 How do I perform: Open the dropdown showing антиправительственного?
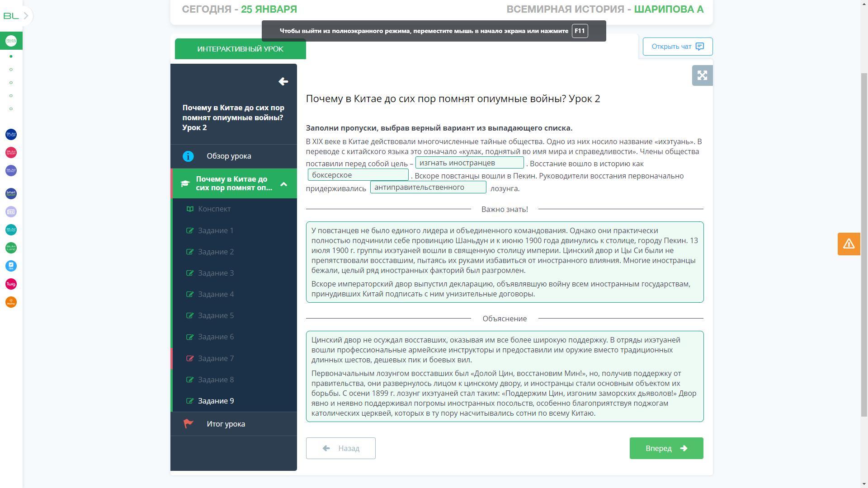pyautogui.click(x=428, y=187)
